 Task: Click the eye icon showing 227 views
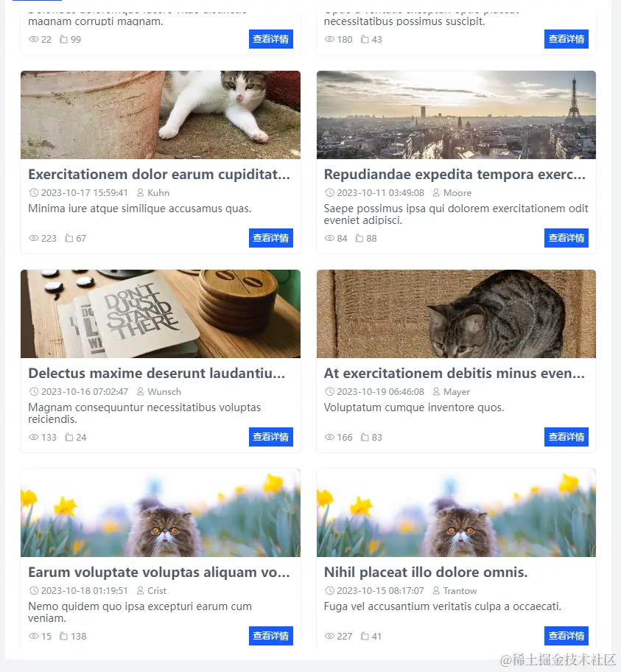(329, 636)
